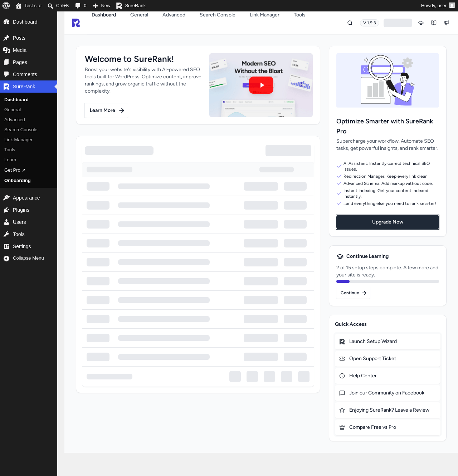
Task: Click the graduation cap learn icon in header
Action: pos(421,23)
